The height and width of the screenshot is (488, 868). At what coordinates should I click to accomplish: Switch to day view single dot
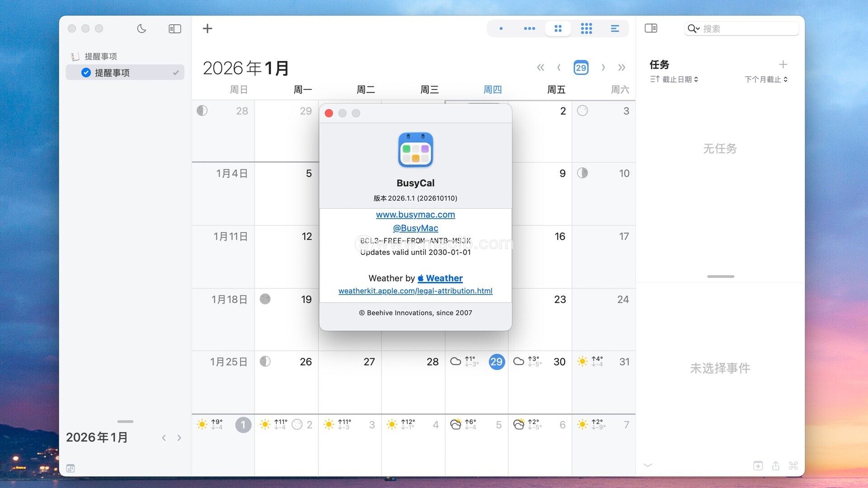[x=501, y=28]
